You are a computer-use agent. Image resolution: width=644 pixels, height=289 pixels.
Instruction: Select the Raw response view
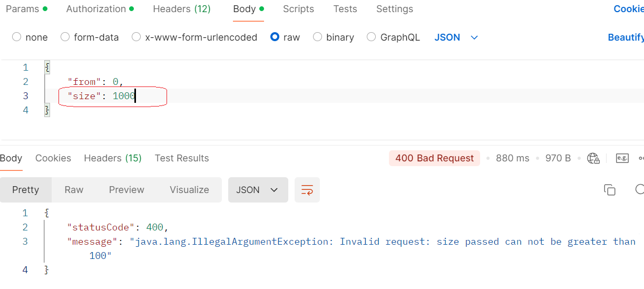coord(74,190)
